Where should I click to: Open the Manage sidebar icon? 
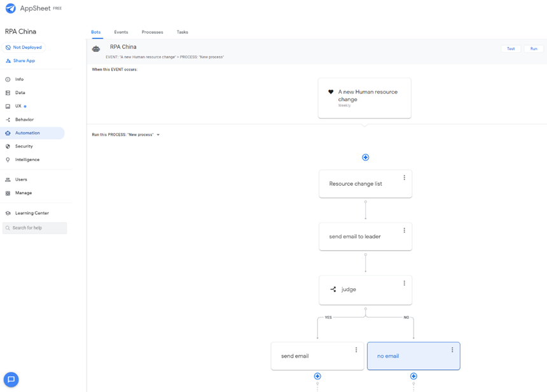click(8, 193)
